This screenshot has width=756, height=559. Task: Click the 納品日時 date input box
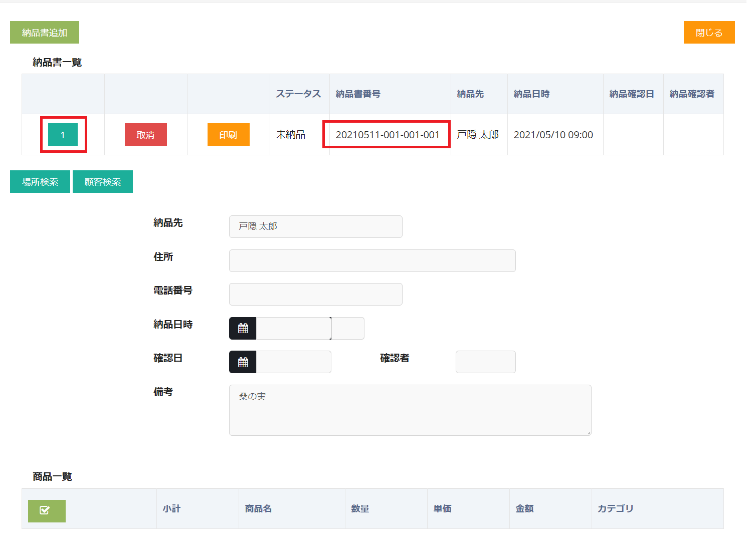tap(293, 329)
